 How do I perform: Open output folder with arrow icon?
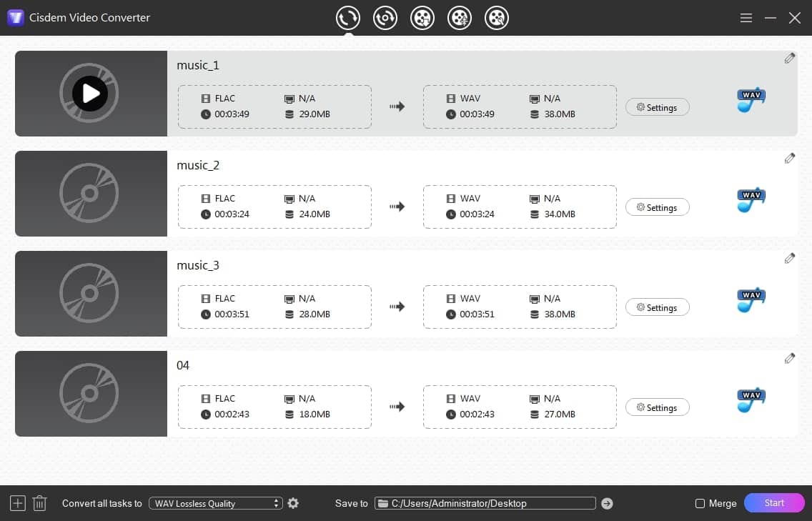click(x=607, y=503)
